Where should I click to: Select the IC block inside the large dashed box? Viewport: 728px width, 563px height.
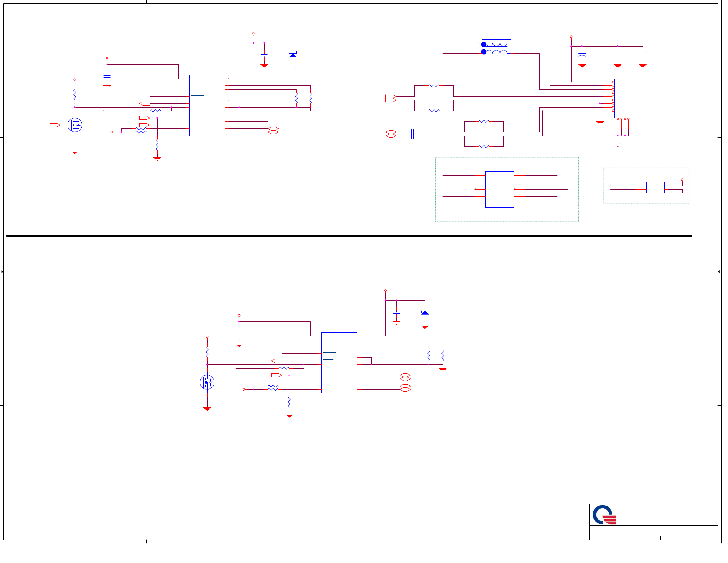coord(500,189)
